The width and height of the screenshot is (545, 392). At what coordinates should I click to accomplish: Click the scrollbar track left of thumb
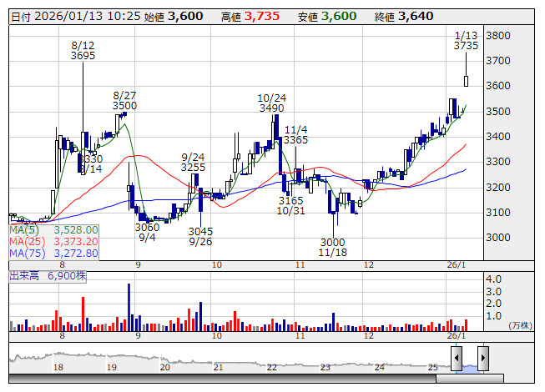(225, 378)
